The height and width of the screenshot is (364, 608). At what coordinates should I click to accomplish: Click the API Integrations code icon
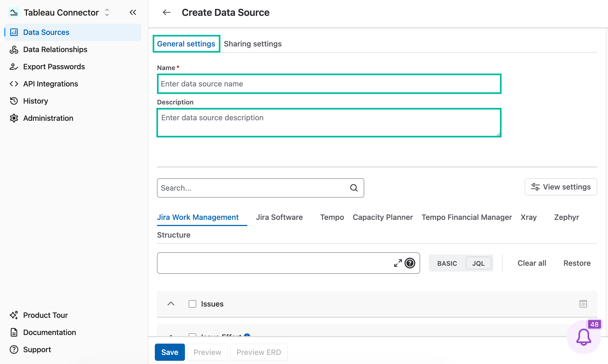click(x=14, y=84)
